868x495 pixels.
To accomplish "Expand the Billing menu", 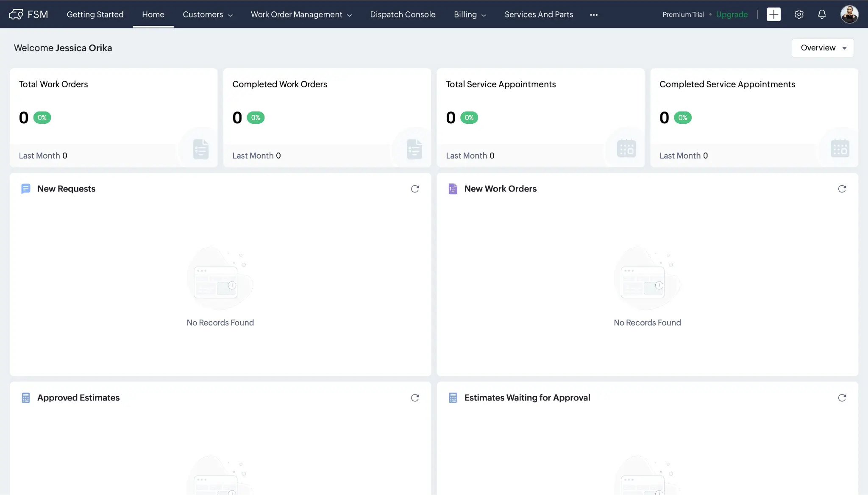I will pyautogui.click(x=470, y=14).
